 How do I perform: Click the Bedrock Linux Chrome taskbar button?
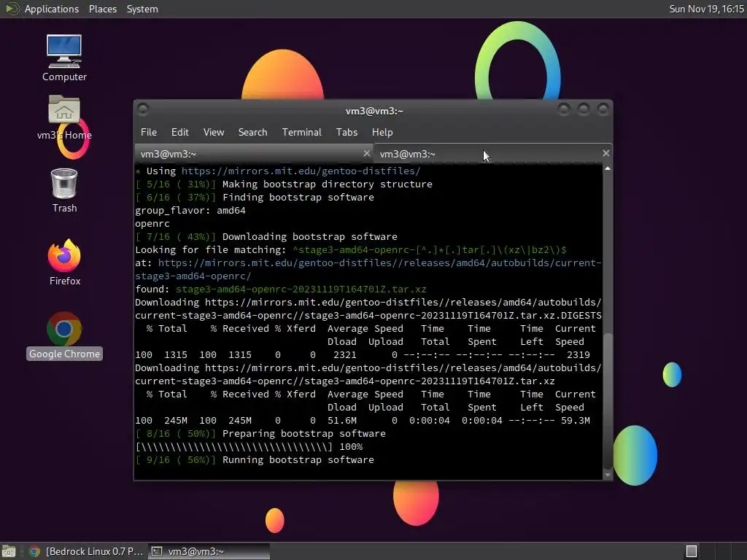pyautogui.click(x=86, y=551)
